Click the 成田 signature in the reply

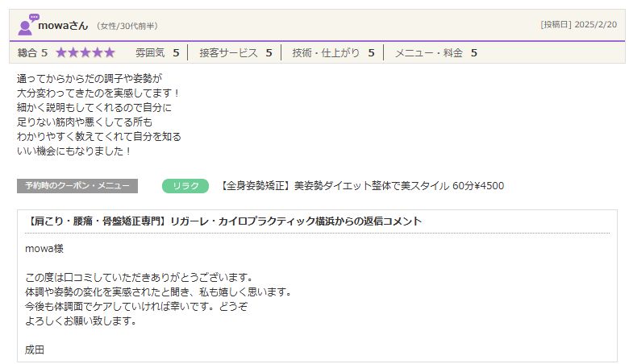click(35, 350)
